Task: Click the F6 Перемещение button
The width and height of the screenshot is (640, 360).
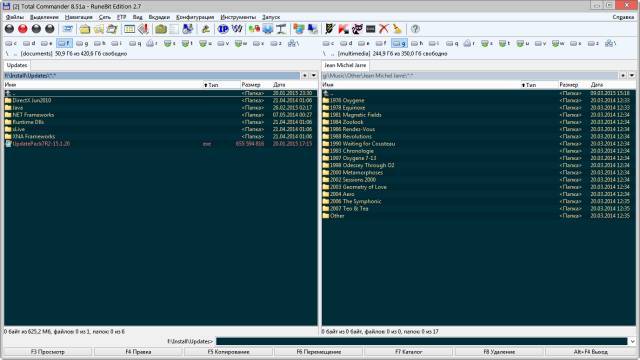Action: (x=319, y=352)
